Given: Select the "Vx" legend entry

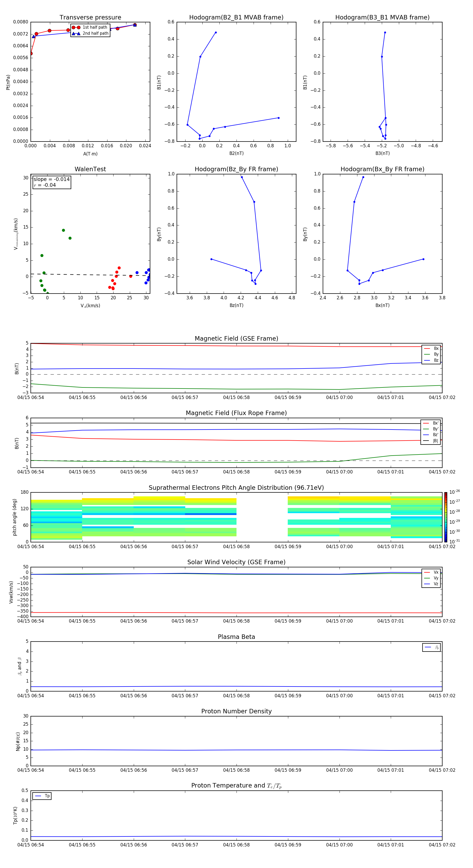Looking at the screenshot, I should (x=431, y=572).
